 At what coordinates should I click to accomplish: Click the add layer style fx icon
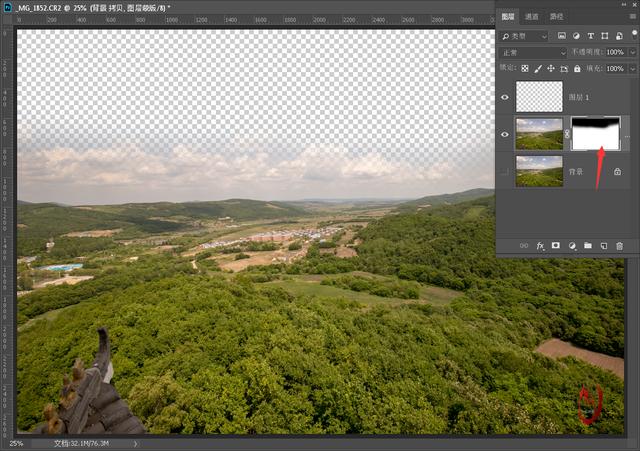click(x=540, y=245)
